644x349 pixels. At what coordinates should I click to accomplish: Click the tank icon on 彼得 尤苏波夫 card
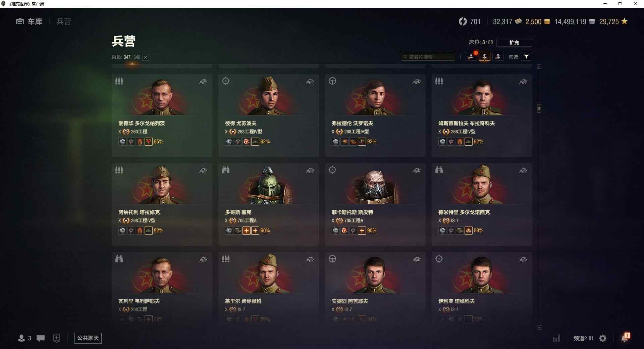coord(310,82)
